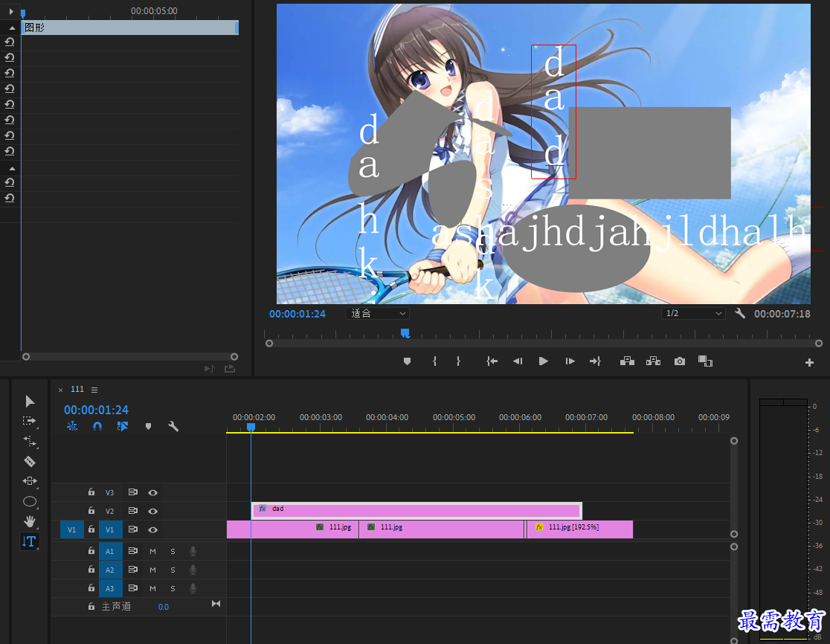Toggle nest sequence insert mode icon
The height and width of the screenshot is (644, 830).
pyautogui.click(x=72, y=426)
